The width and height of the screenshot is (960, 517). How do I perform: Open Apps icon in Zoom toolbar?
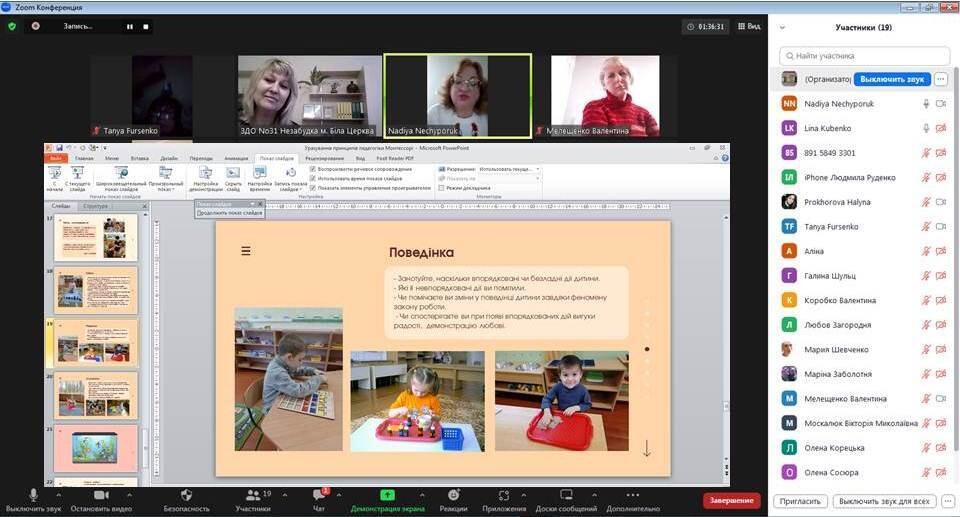point(504,495)
